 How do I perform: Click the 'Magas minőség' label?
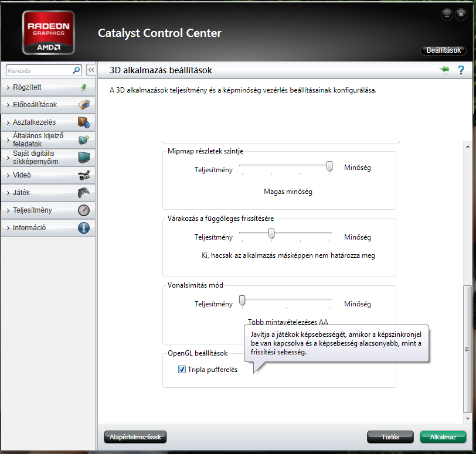[x=288, y=192]
